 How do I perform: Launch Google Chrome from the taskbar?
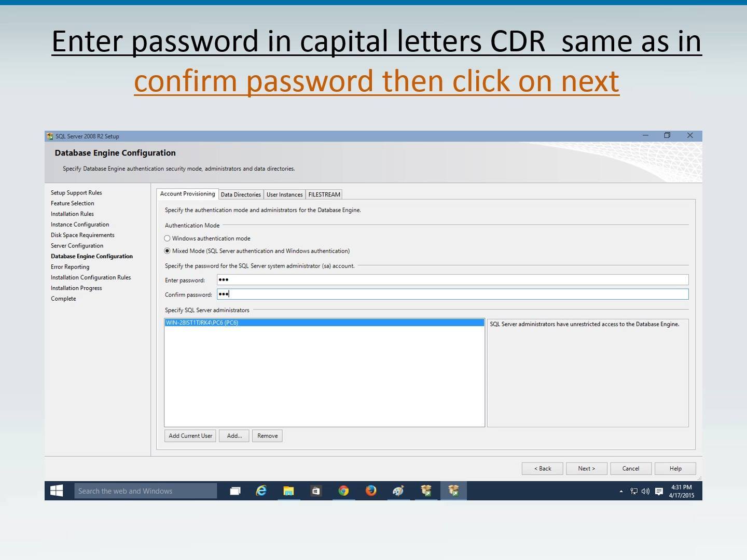pos(343,491)
